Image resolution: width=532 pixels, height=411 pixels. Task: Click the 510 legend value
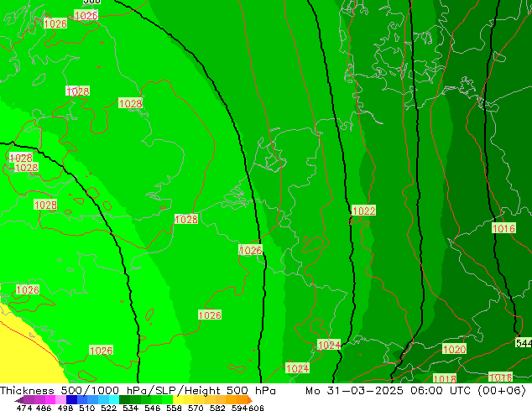click(x=87, y=408)
